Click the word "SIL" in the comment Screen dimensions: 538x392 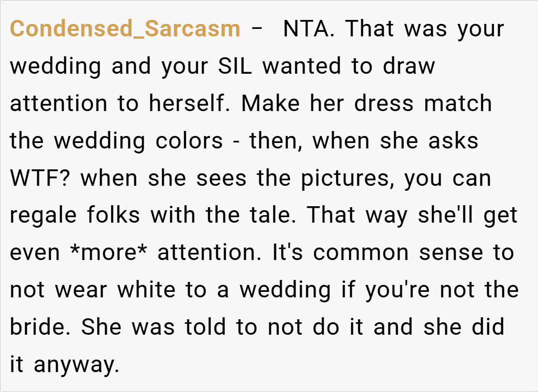[x=235, y=66]
